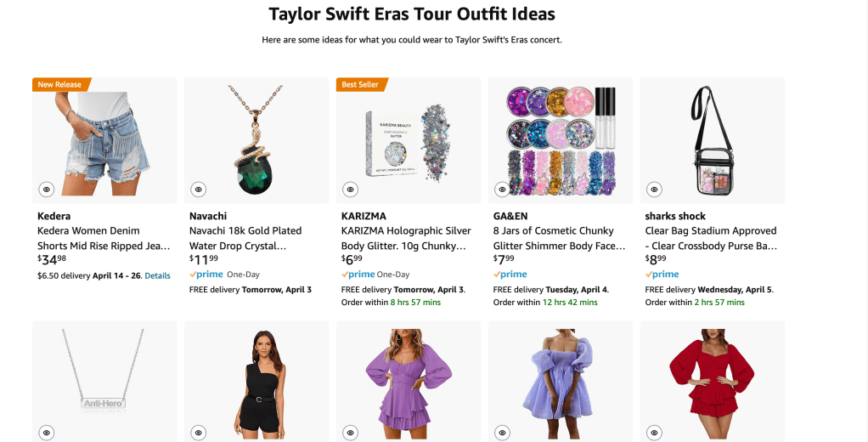Click quick-look eye icon on black romper
Screen dimensions: 868x442
click(199, 433)
